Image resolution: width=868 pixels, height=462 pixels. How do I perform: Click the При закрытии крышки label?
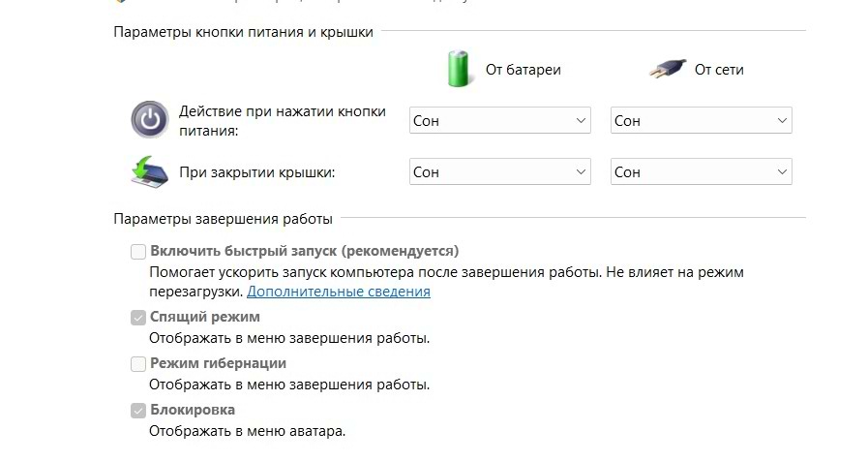point(256,172)
